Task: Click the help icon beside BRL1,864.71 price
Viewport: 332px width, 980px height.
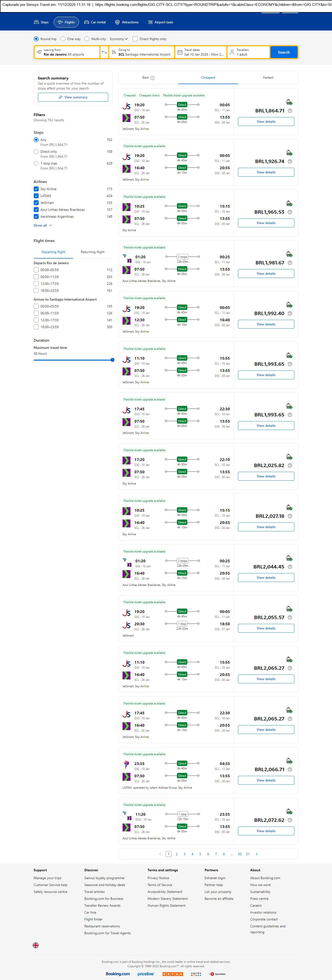Action: click(290, 111)
